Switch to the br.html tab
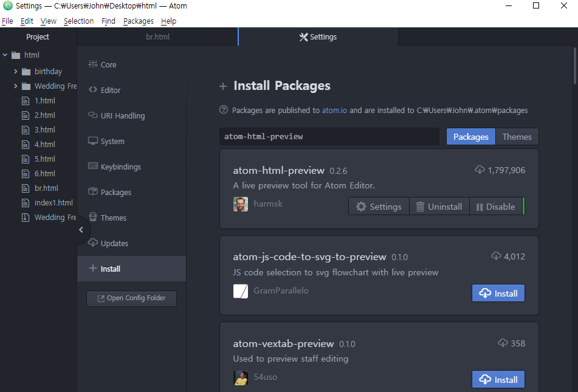 pos(158,37)
